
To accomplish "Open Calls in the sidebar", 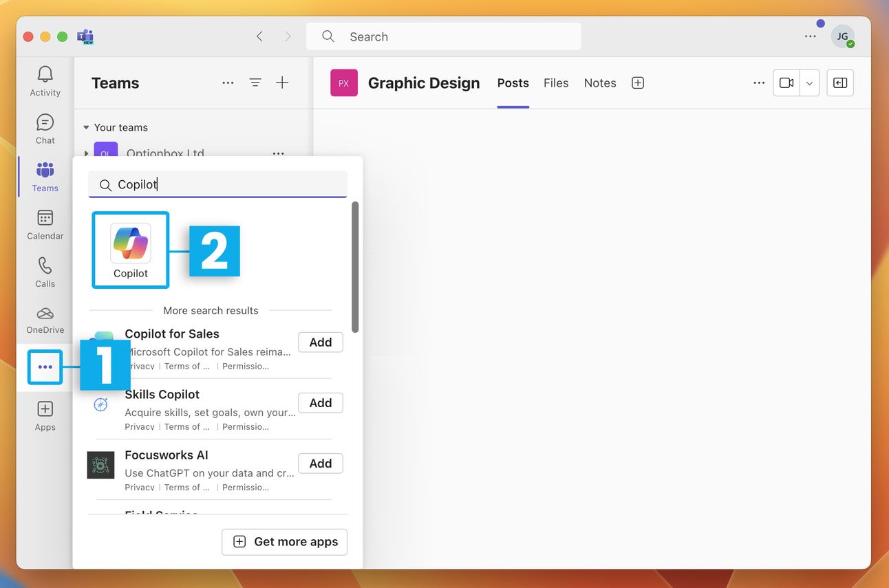I will (45, 272).
